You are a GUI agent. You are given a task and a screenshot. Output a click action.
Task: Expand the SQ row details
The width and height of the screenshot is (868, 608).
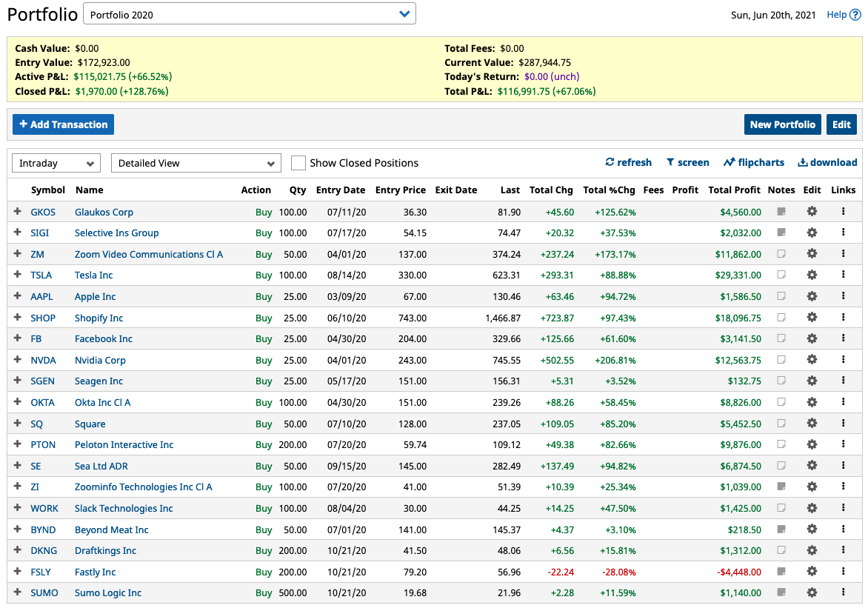pos(17,423)
